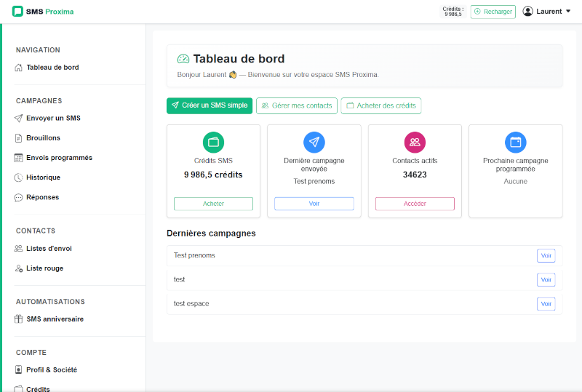582x392 pixels.
Task: Click the chat bubble icon beside Réponses
Action: coord(18,198)
